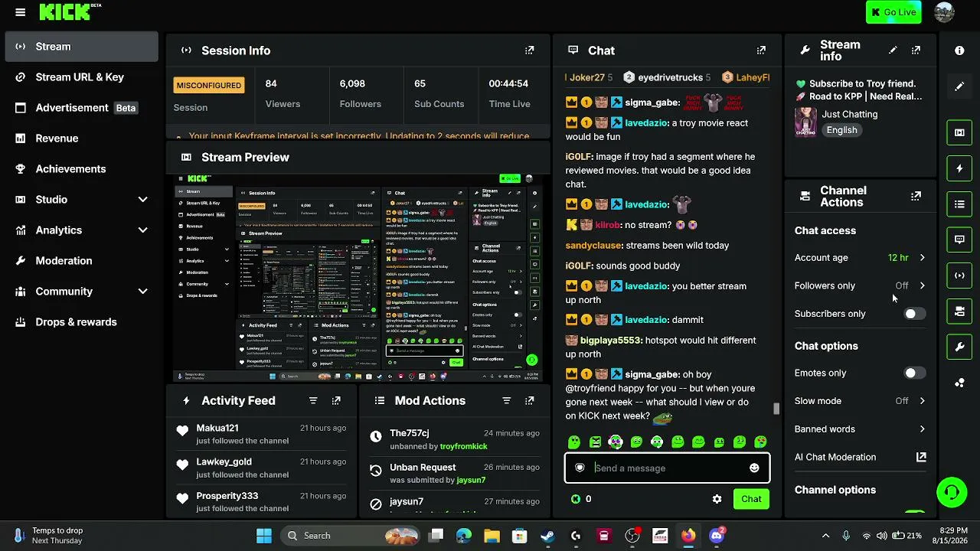This screenshot has width=980, height=551.
Task: Open Steam from the taskbar
Action: point(547,536)
